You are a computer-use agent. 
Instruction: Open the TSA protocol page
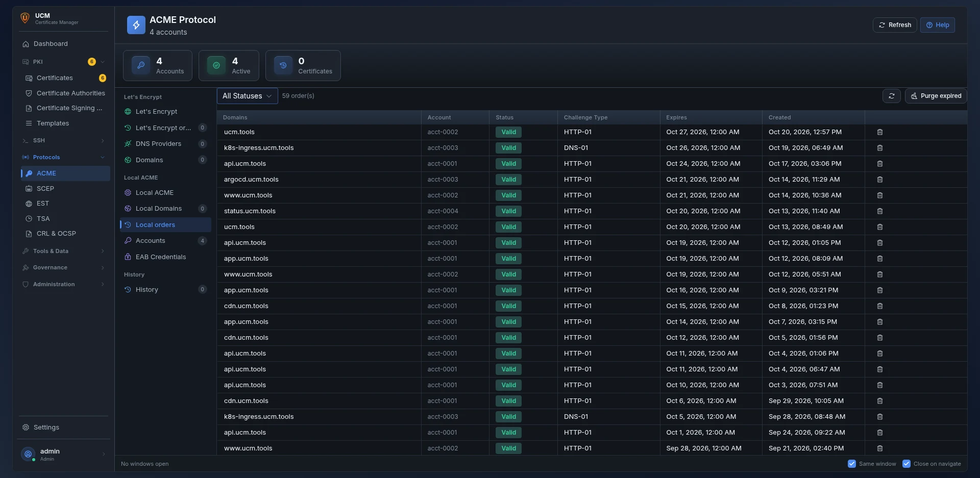pyautogui.click(x=65, y=219)
